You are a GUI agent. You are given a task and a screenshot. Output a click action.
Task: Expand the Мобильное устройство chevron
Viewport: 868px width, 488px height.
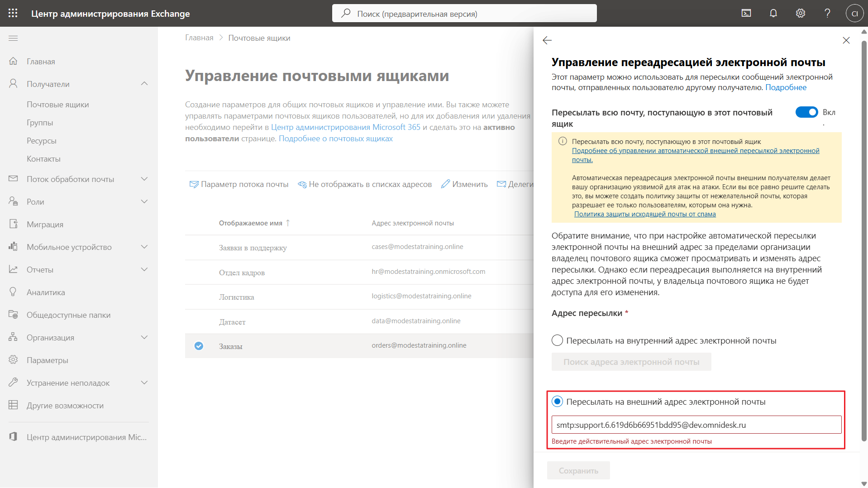144,247
